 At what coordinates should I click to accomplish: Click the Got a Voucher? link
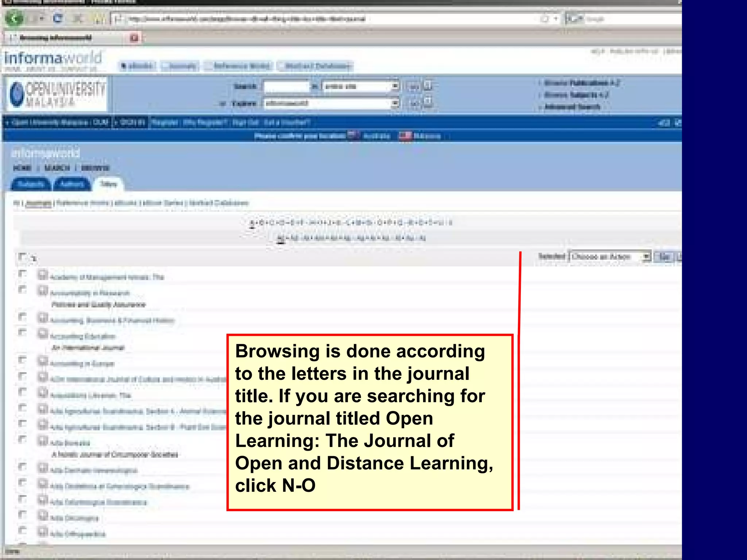coord(287,122)
